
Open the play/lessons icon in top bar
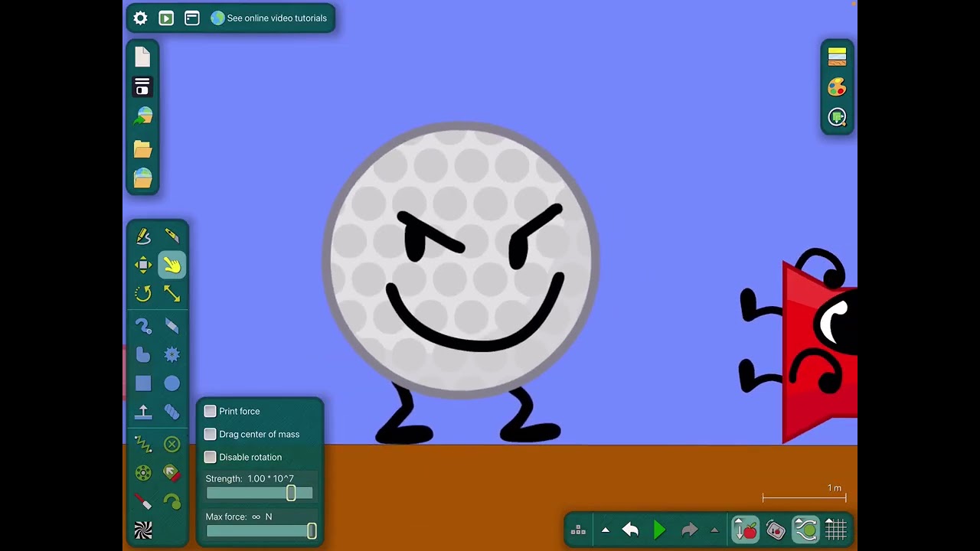coord(166,18)
